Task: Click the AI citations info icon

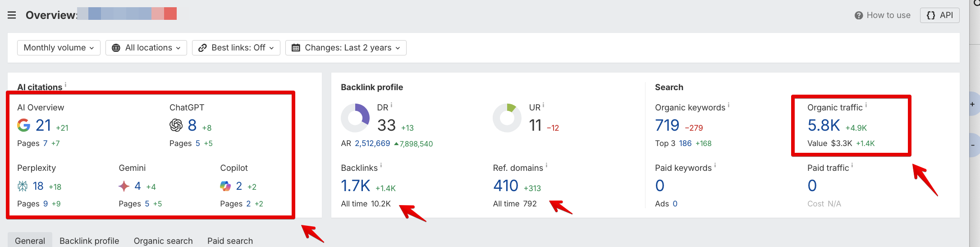Action: tap(65, 85)
